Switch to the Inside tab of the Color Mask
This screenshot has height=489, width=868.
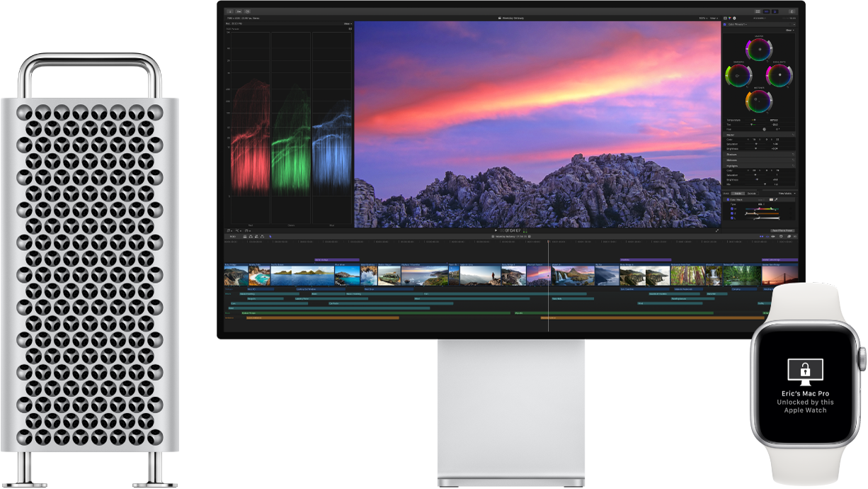pos(738,193)
